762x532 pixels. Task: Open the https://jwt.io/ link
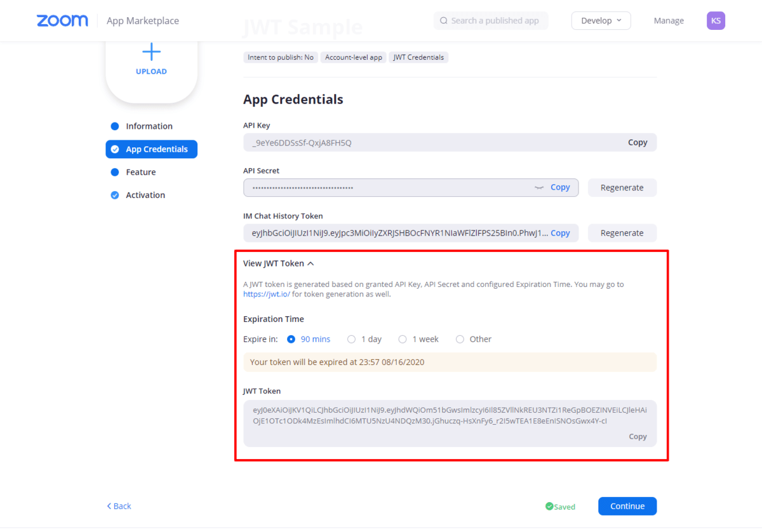(267, 294)
